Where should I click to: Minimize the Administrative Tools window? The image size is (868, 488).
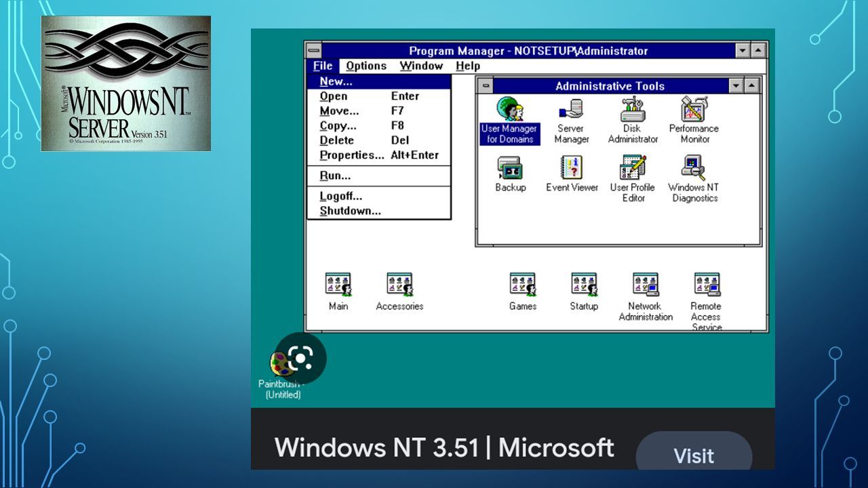pyautogui.click(x=736, y=86)
